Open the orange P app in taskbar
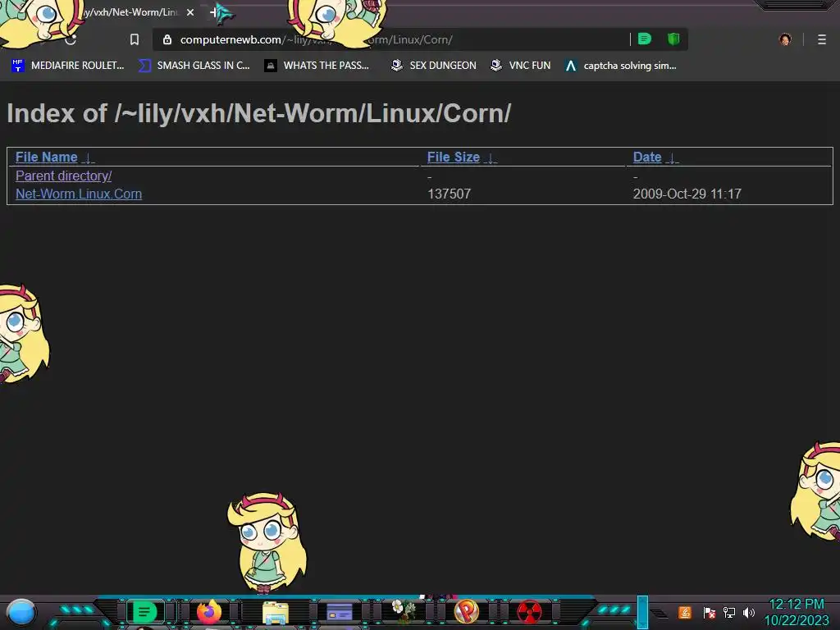Image resolution: width=840 pixels, height=630 pixels. (467, 612)
